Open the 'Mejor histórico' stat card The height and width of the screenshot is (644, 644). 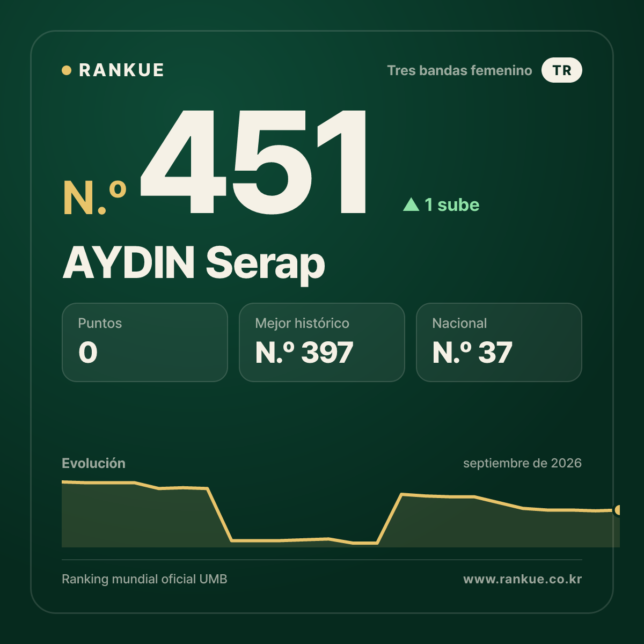(x=322, y=342)
